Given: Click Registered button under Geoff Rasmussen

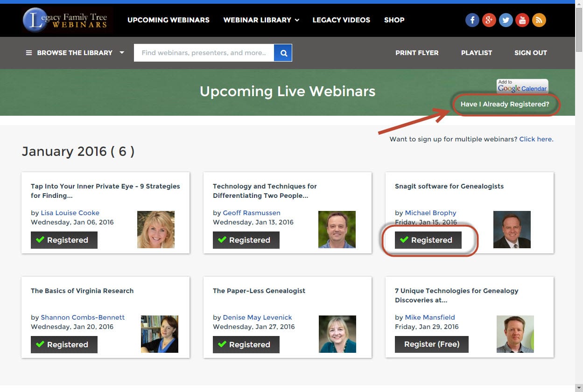Looking at the screenshot, I should pos(246,240).
